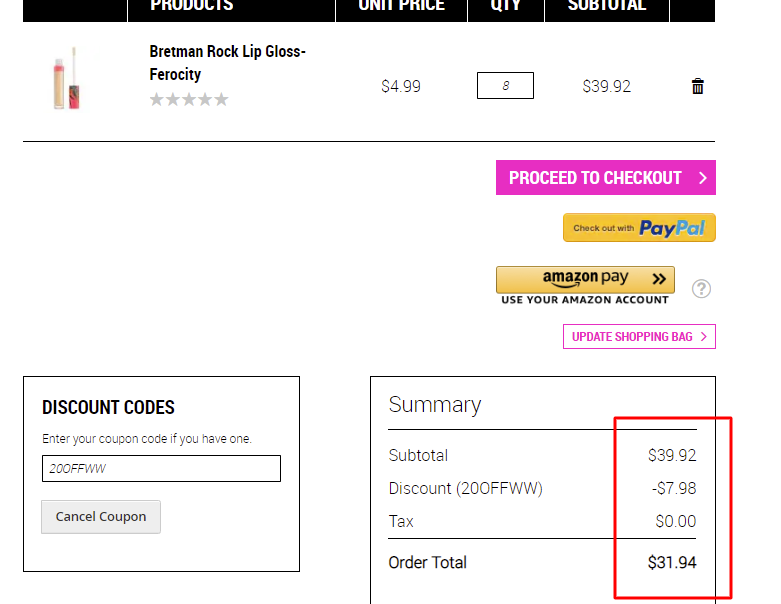Screen dimensions: 781x604
Task: Click the lip gloss product thumbnail
Action: [x=67, y=78]
